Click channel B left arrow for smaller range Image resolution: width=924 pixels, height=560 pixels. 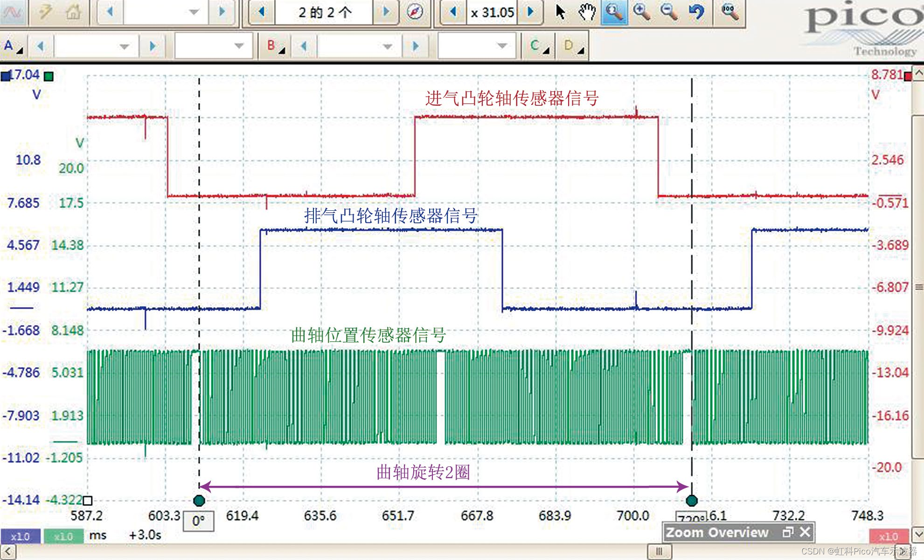click(x=304, y=46)
